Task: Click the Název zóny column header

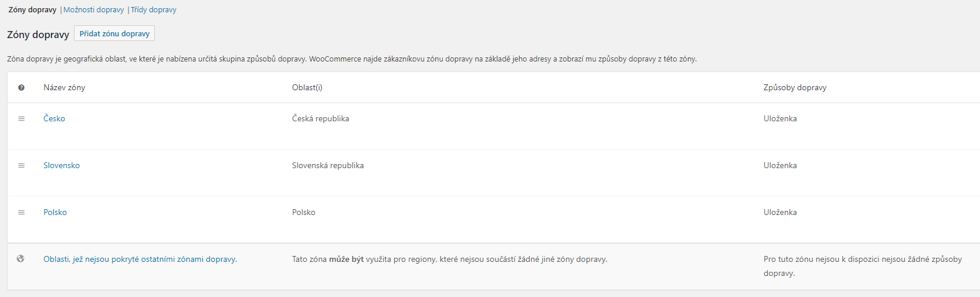Action: click(65, 87)
